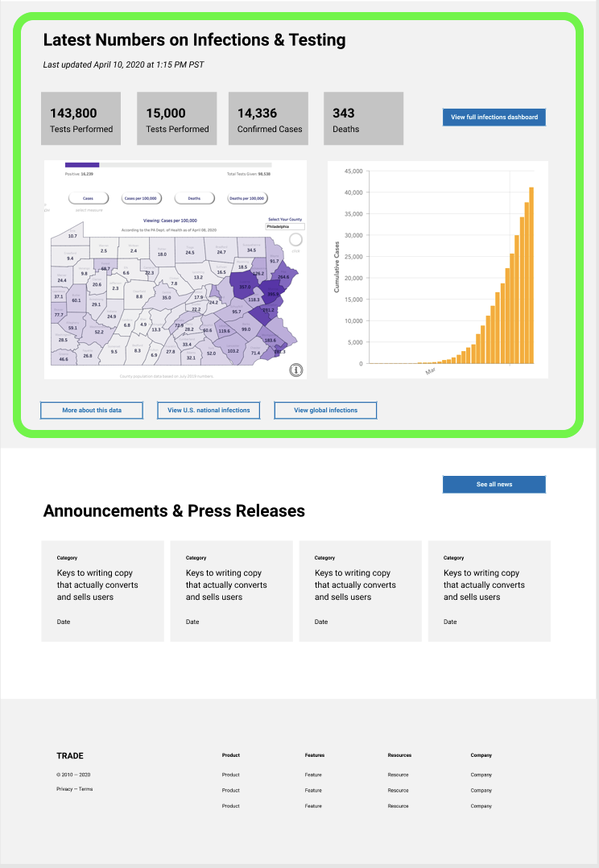Click the positive tests progress bar
Viewport: 599px width, 868px height.
[x=82, y=165]
